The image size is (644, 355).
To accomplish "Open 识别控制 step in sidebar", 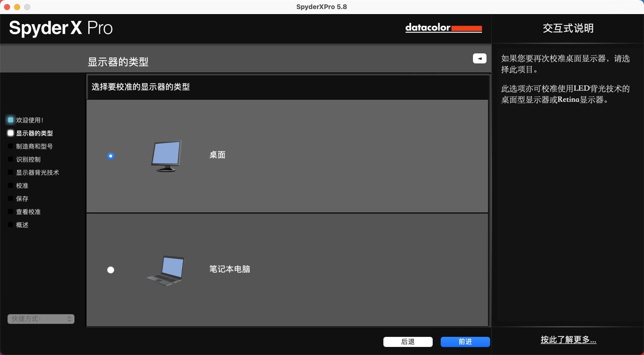I will point(28,159).
